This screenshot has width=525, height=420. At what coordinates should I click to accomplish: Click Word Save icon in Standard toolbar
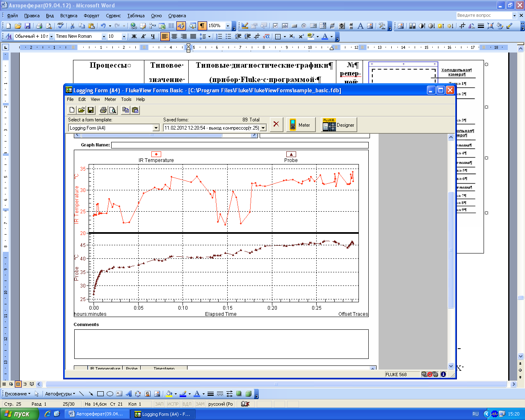tap(27, 26)
